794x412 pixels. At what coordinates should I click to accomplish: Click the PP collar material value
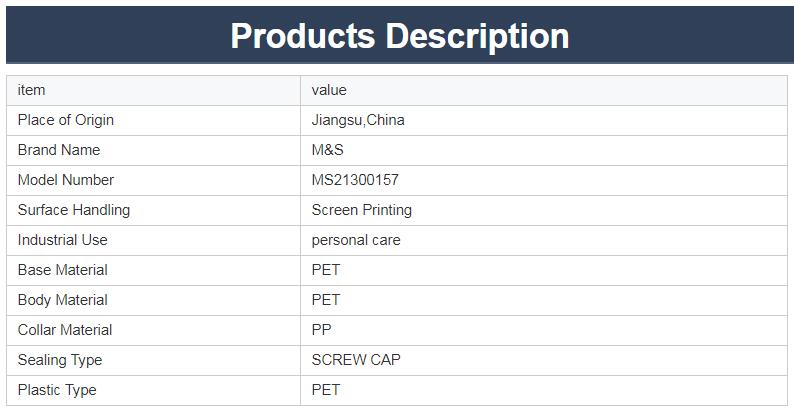(321, 330)
